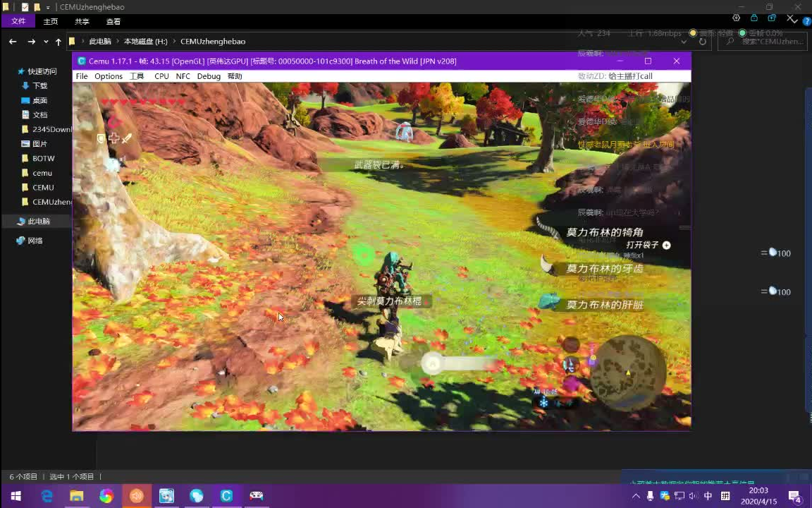Launch Google Chrome from the taskbar
The image size is (812, 508).
click(x=106, y=496)
